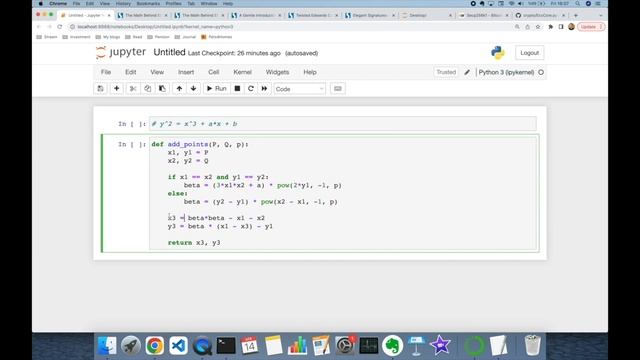Open the View menu in Jupyter
The width and height of the screenshot is (640, 360).
click(x=157, y=72)
